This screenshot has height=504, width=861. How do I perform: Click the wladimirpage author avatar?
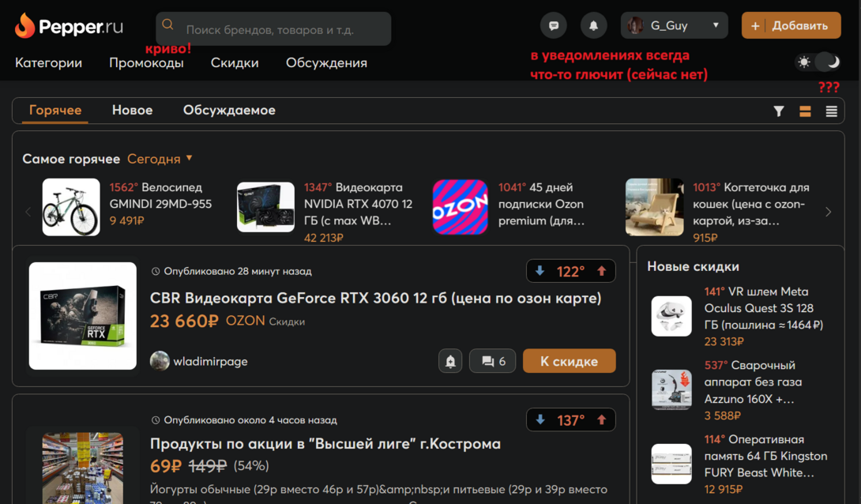[x=160, y=361]
